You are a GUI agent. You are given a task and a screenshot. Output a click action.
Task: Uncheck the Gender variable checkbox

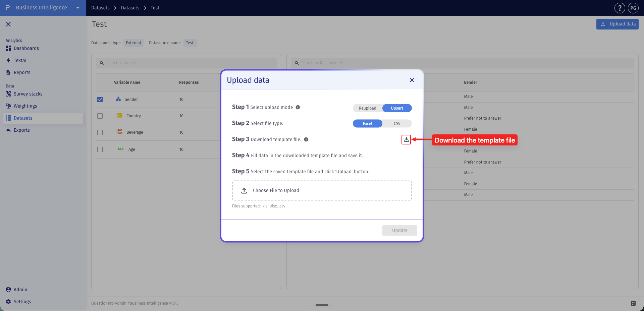pyautogui.click(x=100, y=100)
